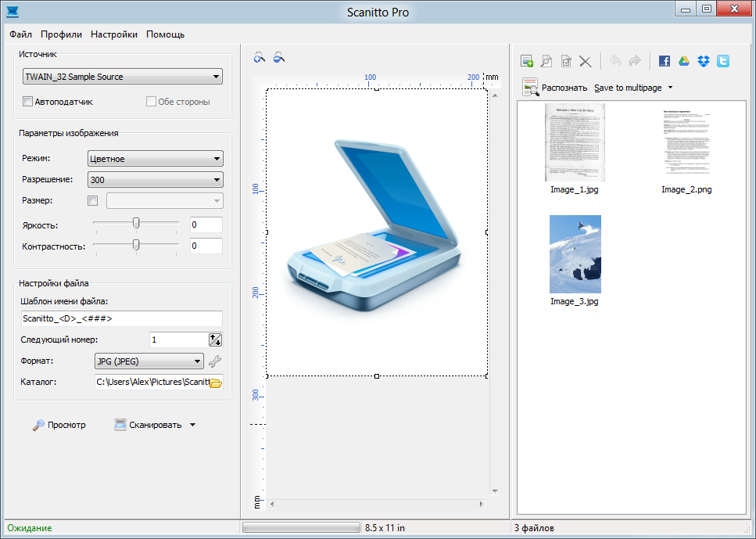Open format settings wrench icon
The width and height of the screenshot is (756, 539).
[x=214, y=361]
